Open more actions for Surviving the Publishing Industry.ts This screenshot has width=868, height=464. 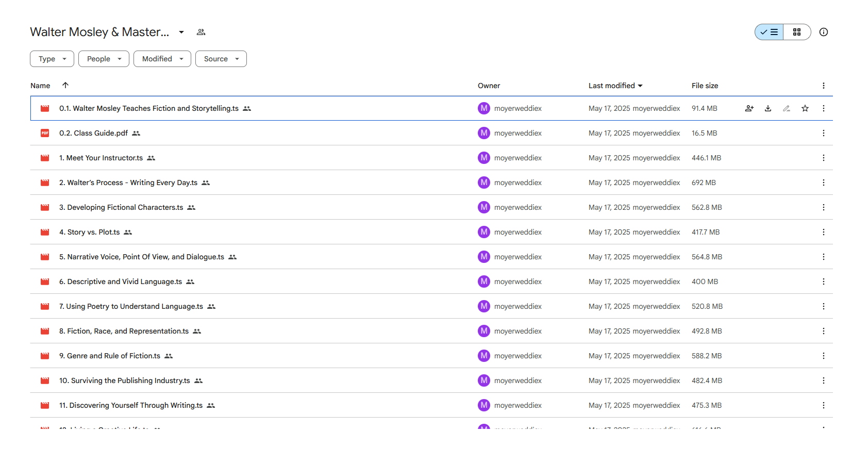pos(824,380)
